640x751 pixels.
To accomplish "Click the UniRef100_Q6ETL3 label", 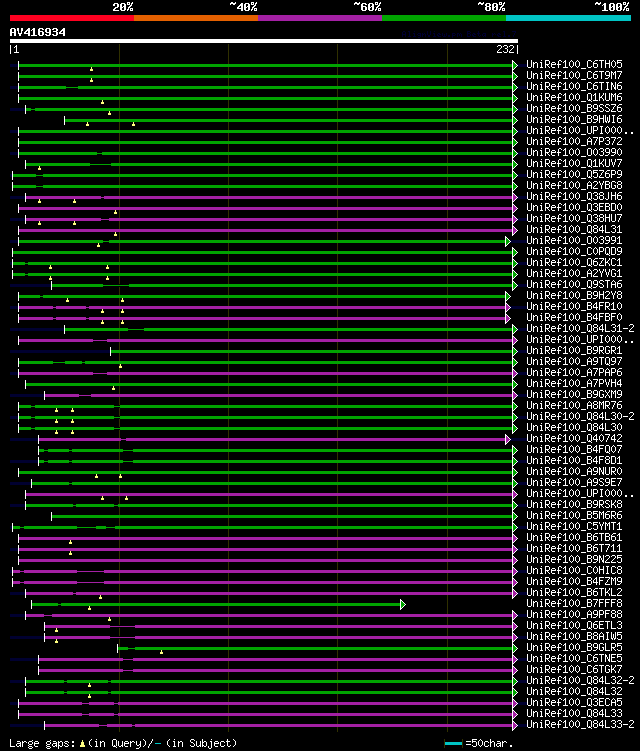I will click(574, 626).
